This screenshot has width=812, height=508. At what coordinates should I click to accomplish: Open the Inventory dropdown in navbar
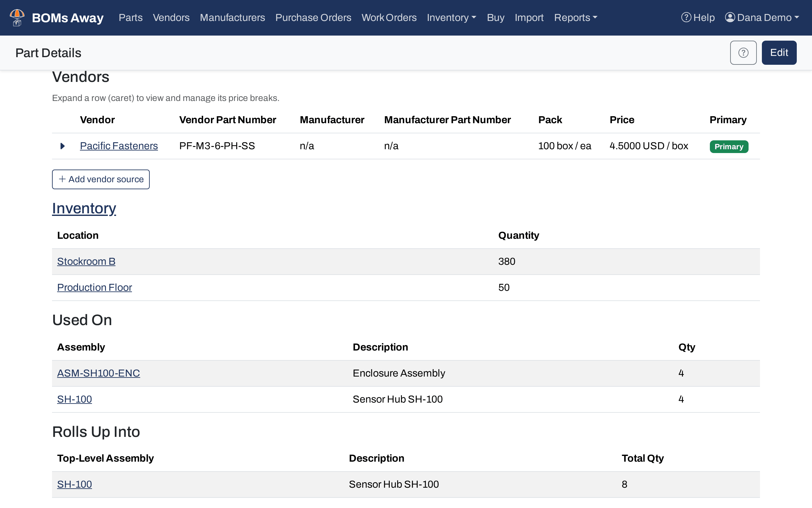(451, 17)
